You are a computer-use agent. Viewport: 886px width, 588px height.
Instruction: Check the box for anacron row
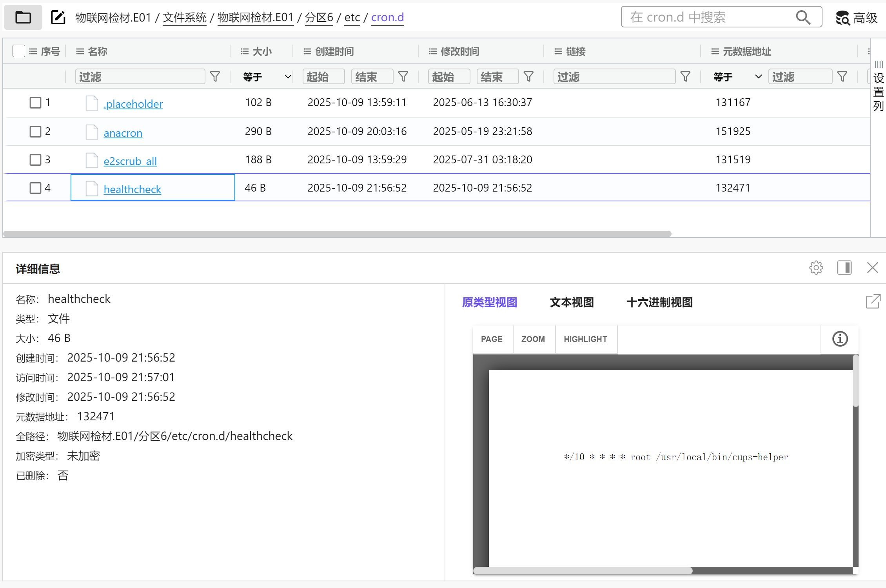35,132
